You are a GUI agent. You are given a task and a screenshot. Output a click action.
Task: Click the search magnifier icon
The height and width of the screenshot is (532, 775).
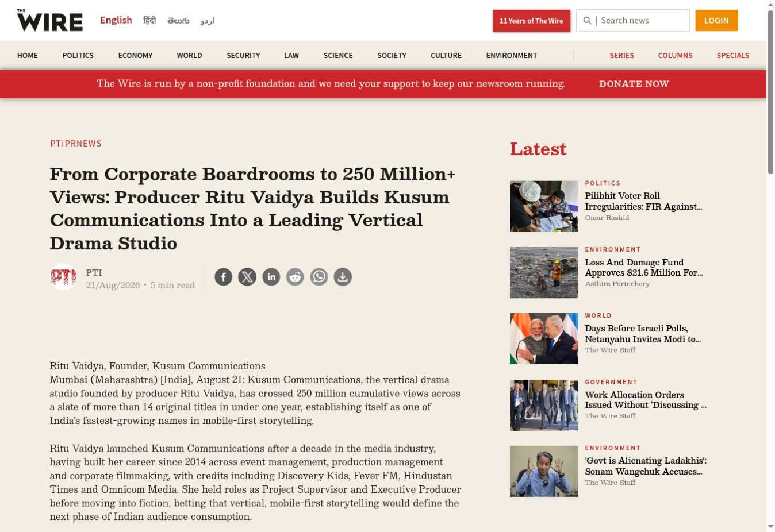click(x=587, y=21)
